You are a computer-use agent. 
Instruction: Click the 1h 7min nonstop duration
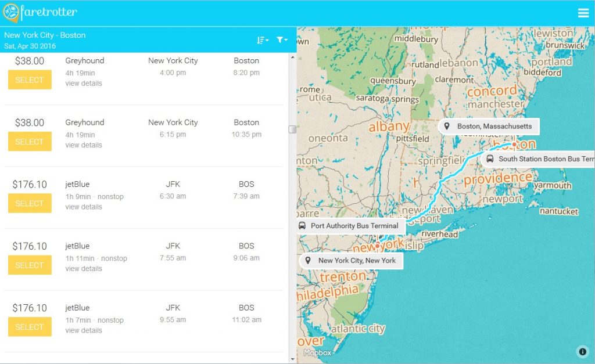click(94, 320)
